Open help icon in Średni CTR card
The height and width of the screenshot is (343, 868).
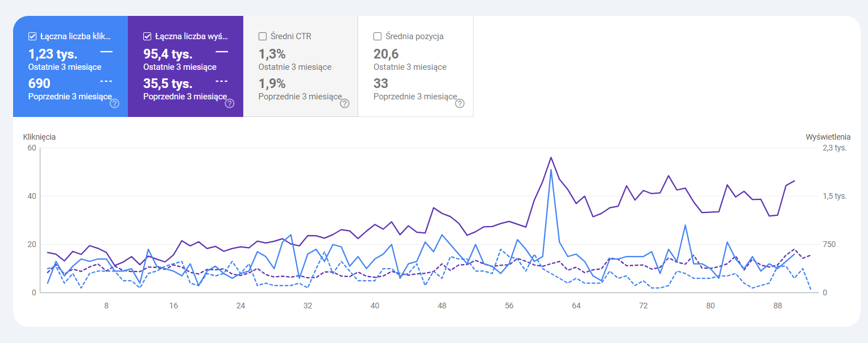(x=344, y=103)
